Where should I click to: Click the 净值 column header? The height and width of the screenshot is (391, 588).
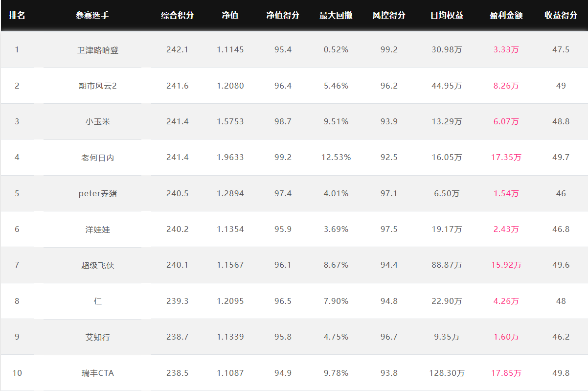coord(230,16)
